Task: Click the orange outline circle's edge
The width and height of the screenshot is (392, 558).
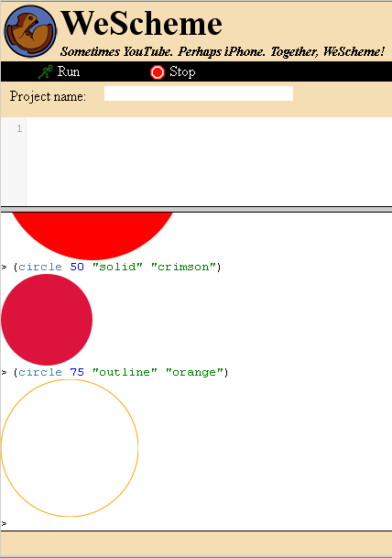Action: 138,448
